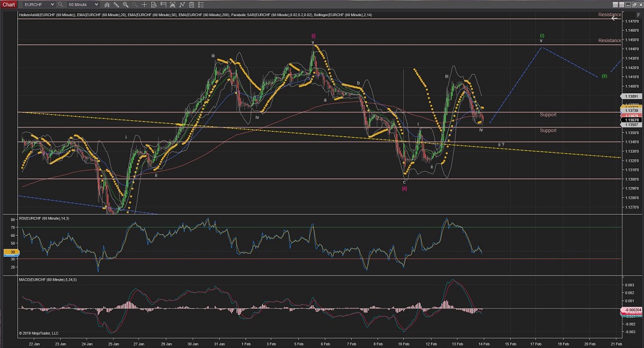This screenshot has width=644, height=348.
Task: Minimize the chart window
Action: click(628, 5)
